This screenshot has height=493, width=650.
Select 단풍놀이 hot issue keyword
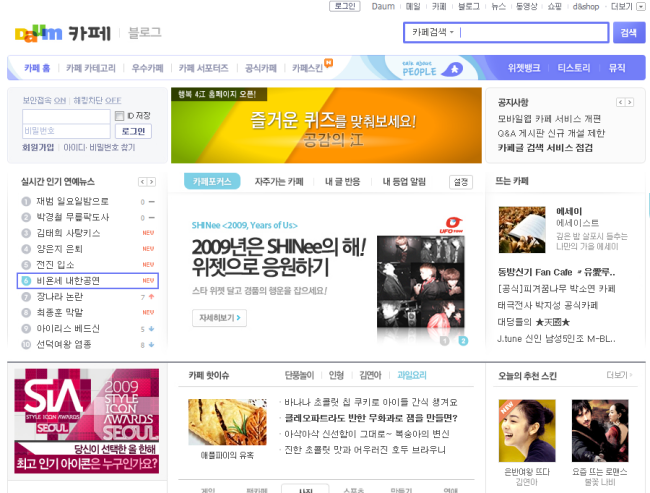pyautogui.click(x=299, y=375)
